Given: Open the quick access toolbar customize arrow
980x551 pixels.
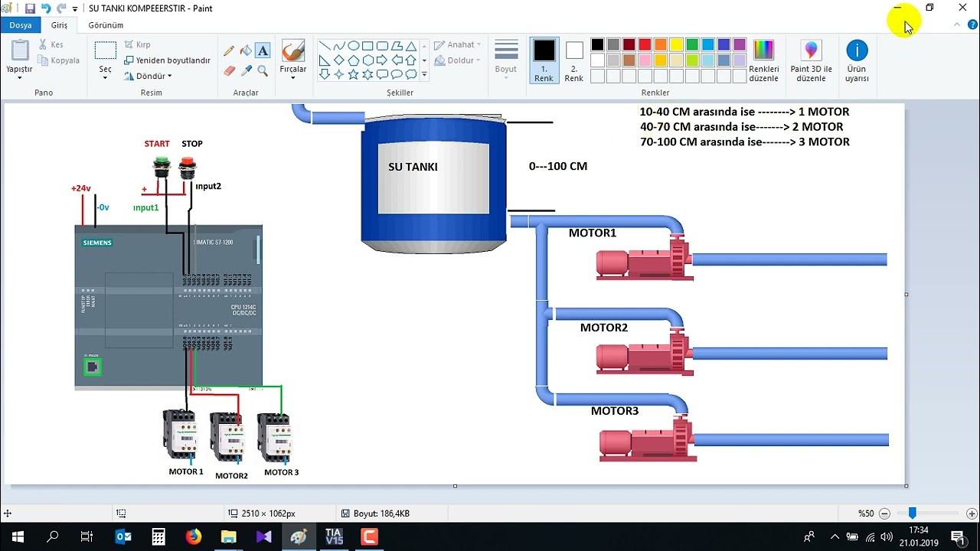Looking at the screenshot, I should (x=75, y=9).
